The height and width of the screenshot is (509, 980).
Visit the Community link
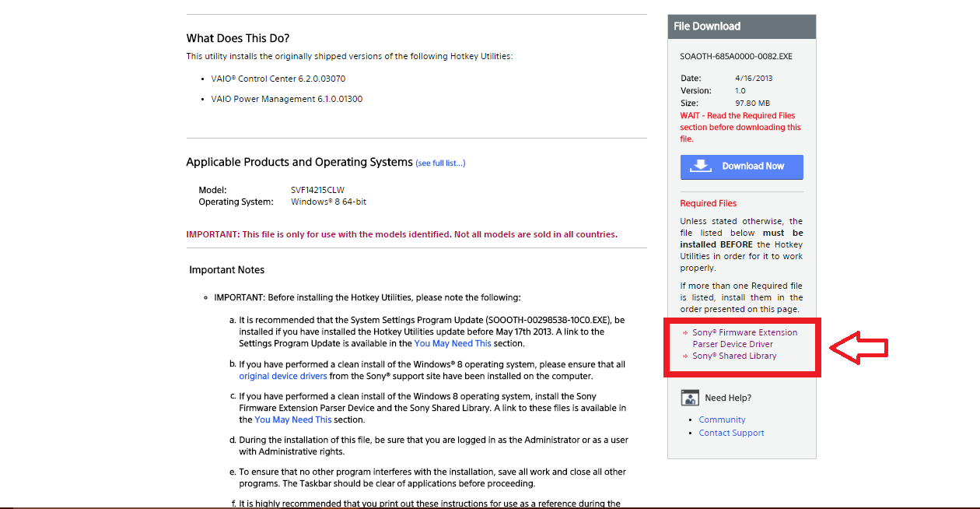tap(722, 419)
